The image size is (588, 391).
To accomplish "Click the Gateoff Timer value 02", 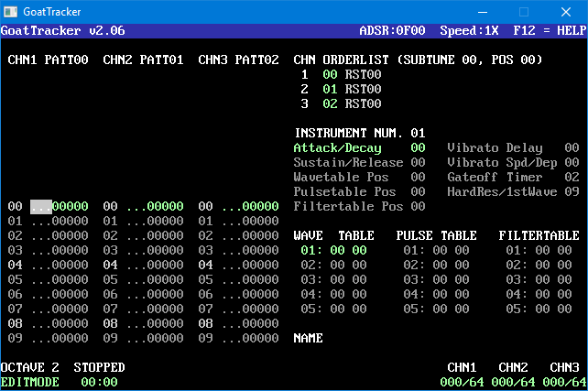I will point(572,177).
